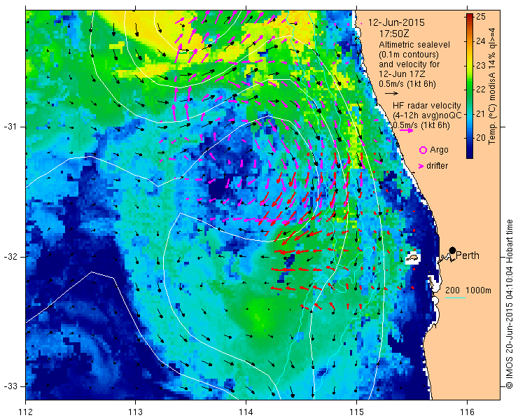Click the colorbar value 24
The width and height of the screenshot is (518, 420).
(x=481, y=41)
